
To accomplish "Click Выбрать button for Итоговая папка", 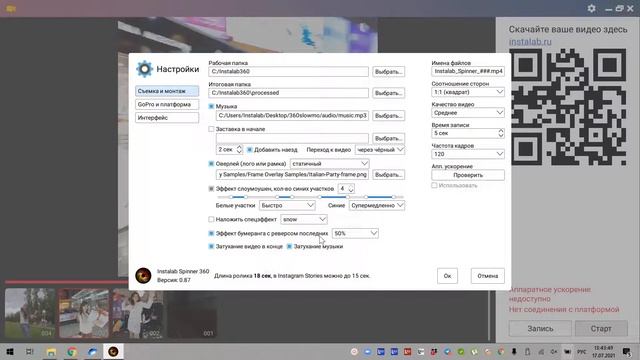I will (389, 93).
